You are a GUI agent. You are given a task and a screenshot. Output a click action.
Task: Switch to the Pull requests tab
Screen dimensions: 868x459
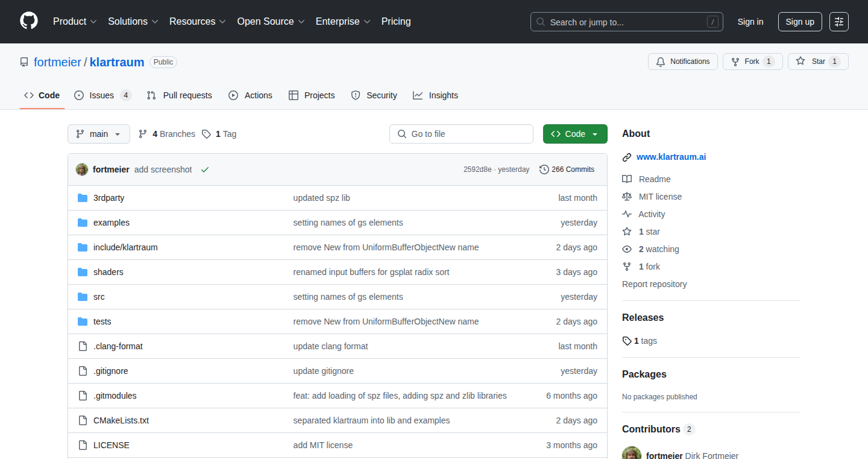click(x=179, y=95)
